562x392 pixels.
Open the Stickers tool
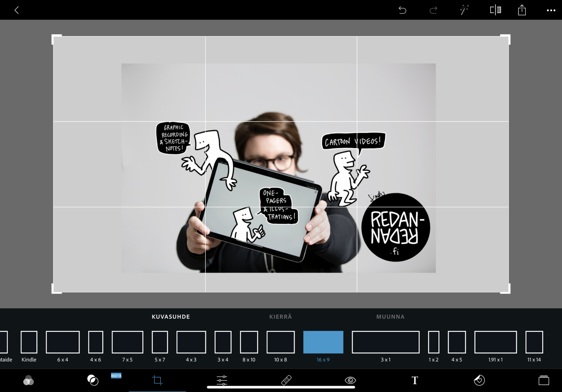pyautogui.click(x=479, y=380)
